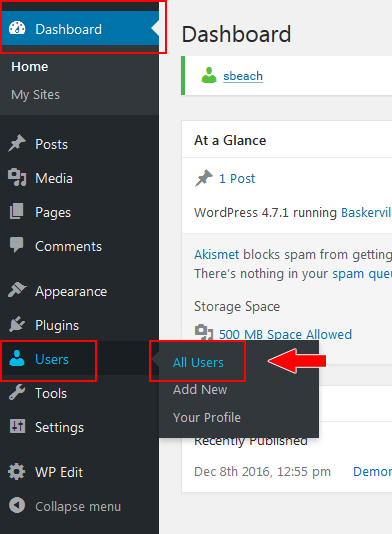This screenshot has width=392, height=534.
Task: Select All Users from the submenu
Action: click(x=198, y=363)
